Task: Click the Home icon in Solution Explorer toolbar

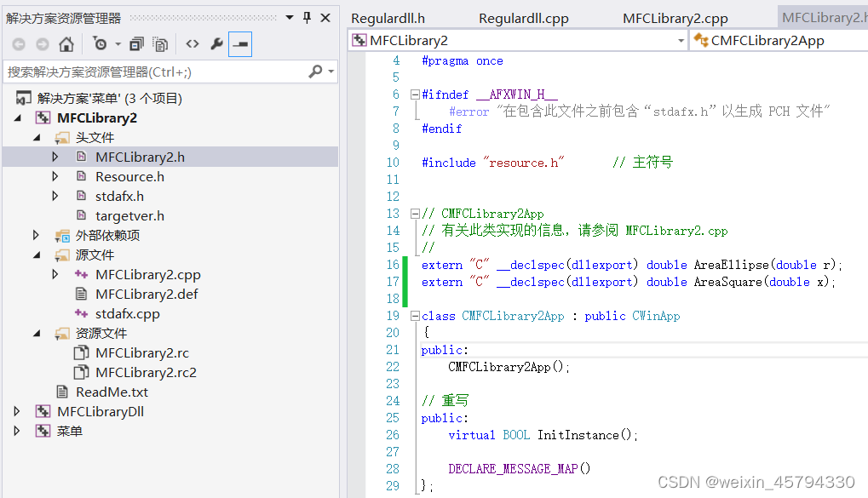Action: [x=66, y=44]
